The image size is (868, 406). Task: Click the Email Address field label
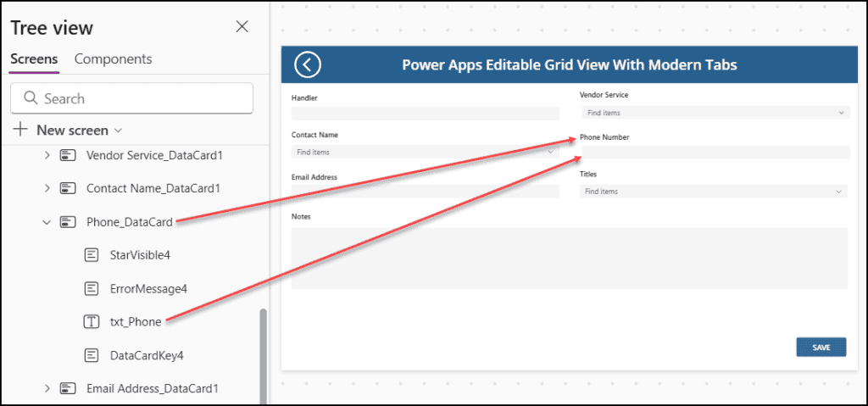[x=314, y=177]
